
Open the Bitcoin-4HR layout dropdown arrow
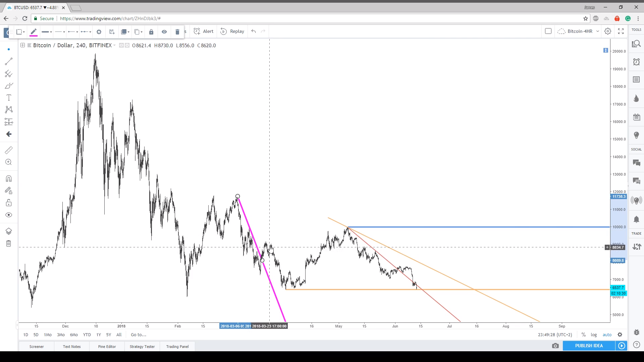pyautogui.click(x=598, y=31)
